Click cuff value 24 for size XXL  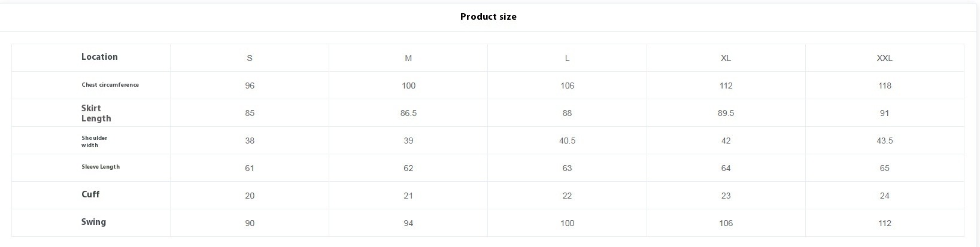[884, 196]
